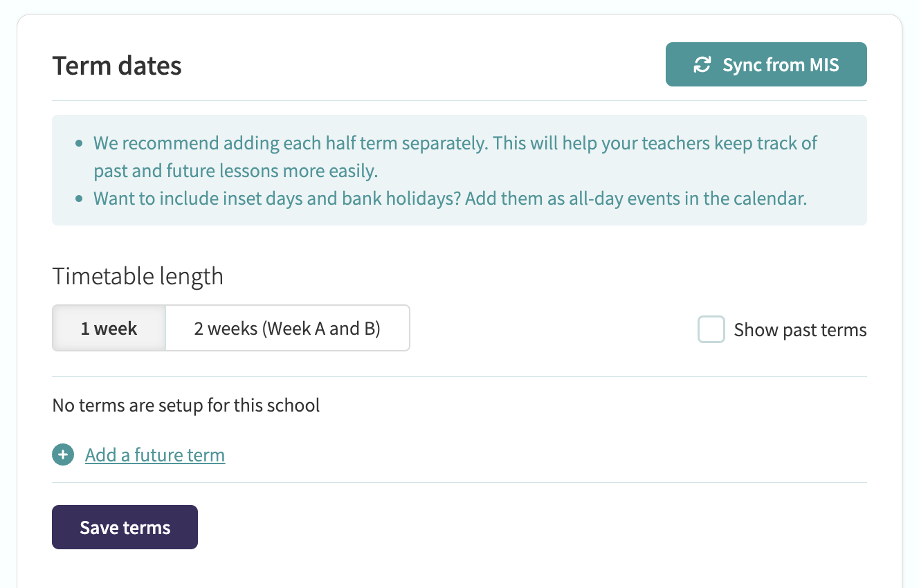Select the 1 week timetable length
Screen dimensions: 919x588
pos(109,328)
